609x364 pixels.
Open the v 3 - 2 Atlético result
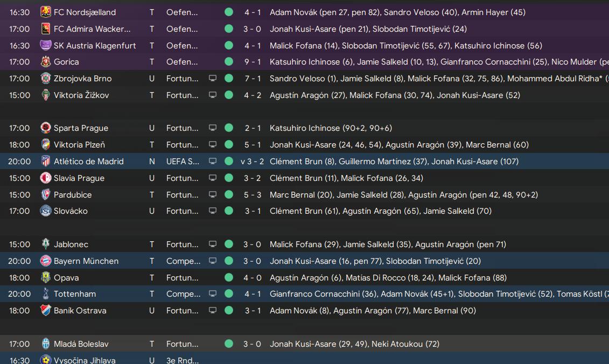point(252,161)
